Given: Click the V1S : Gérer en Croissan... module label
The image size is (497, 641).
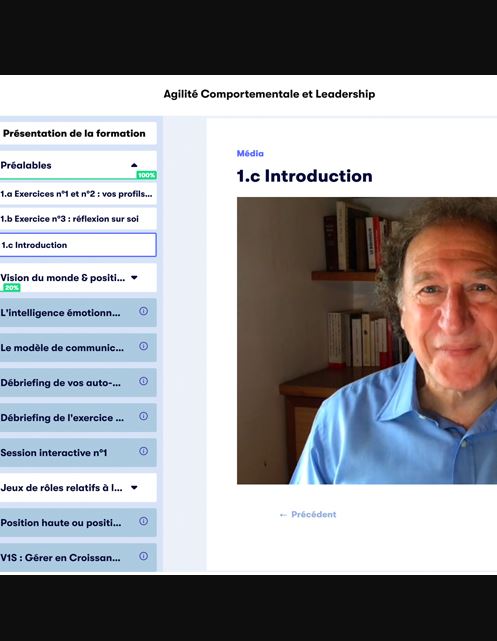Looking at the screenshot, I should click(x=60, y=558).
